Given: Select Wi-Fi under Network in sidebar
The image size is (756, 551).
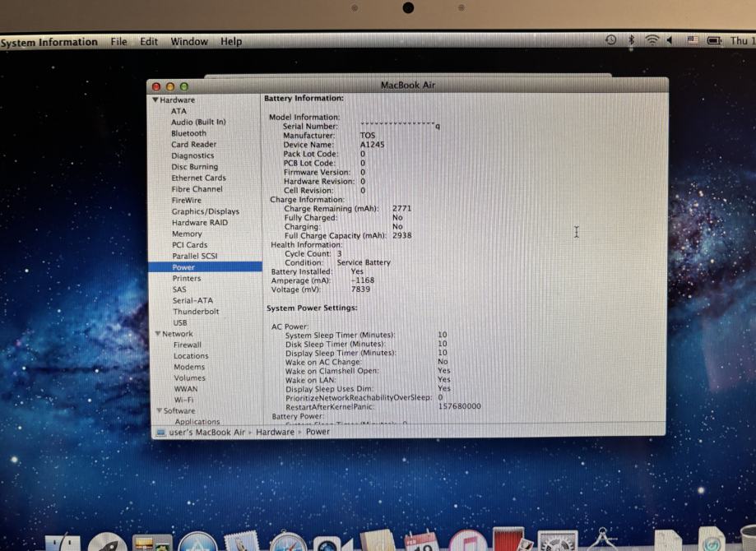Looking at the screenshot, I should (183, 400).
